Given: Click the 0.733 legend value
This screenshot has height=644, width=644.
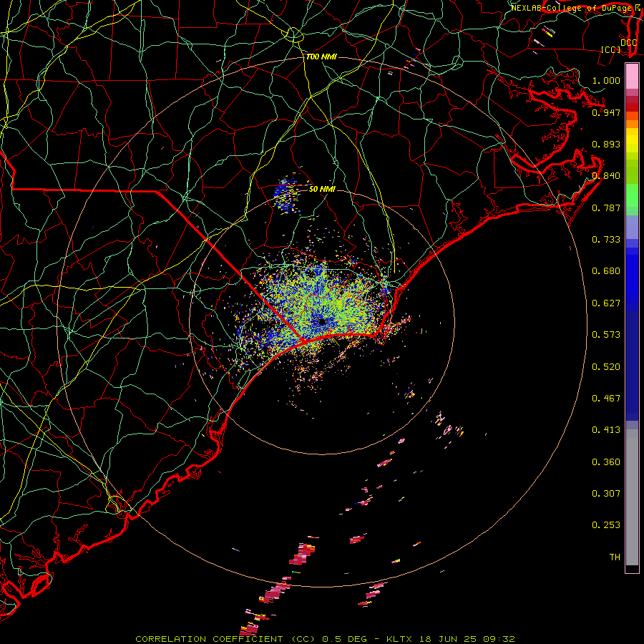Looking at the screenshot, I should click(606, 240).
